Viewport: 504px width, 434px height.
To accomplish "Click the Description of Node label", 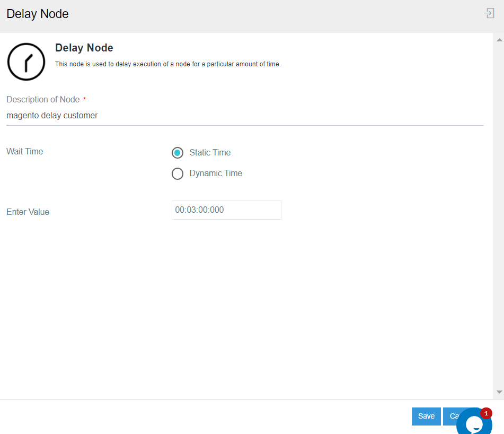I will click(x=43, y=100).
